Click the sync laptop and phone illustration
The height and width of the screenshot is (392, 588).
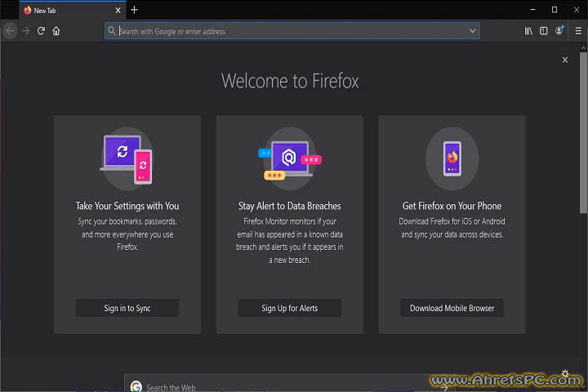coord(127,158)
